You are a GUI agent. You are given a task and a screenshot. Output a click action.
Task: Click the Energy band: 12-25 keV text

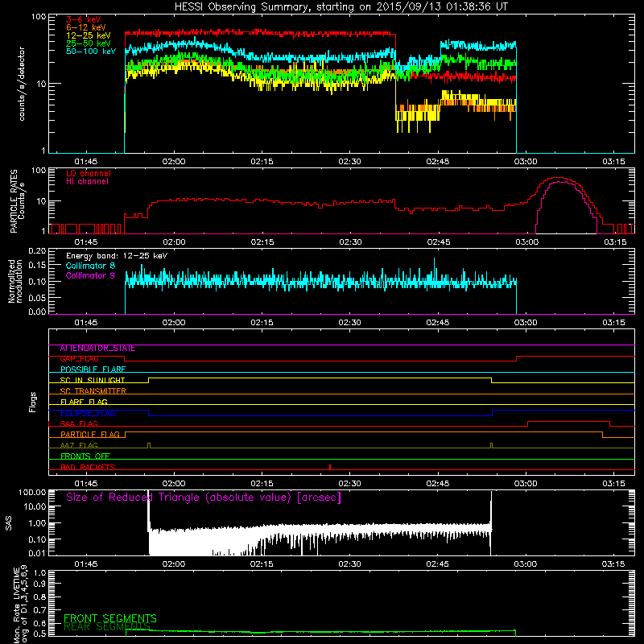coord(117,256)
